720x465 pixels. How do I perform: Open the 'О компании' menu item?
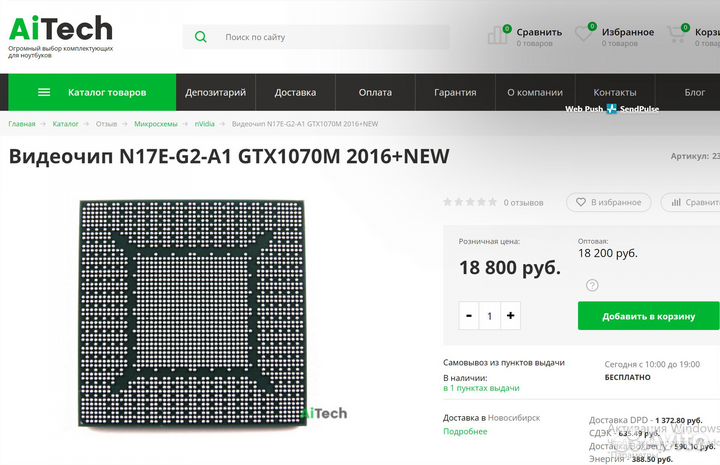pyautogui.click(x=535, y=92)
